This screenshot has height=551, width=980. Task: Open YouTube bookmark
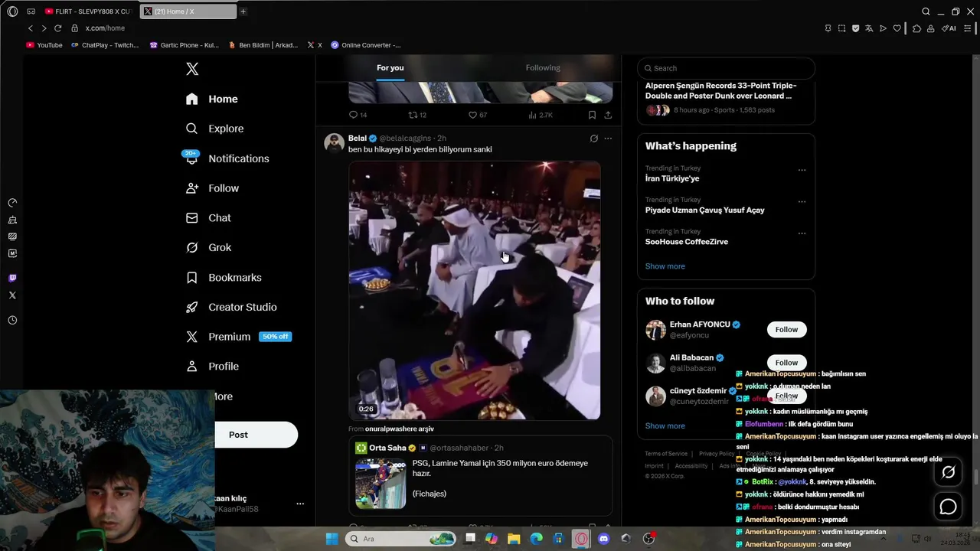click(44, 45)
